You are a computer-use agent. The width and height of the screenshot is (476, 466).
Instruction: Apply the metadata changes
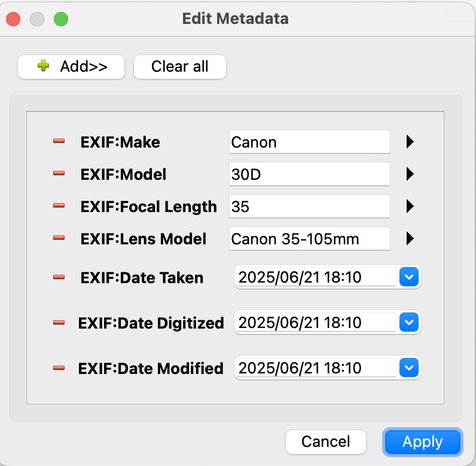point(423,442)
